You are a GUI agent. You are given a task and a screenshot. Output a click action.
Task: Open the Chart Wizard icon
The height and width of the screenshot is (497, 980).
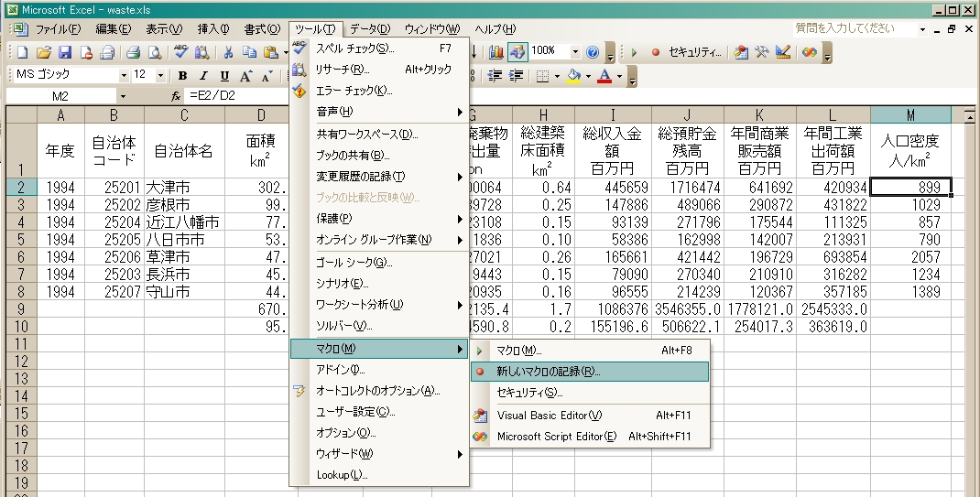496,52
